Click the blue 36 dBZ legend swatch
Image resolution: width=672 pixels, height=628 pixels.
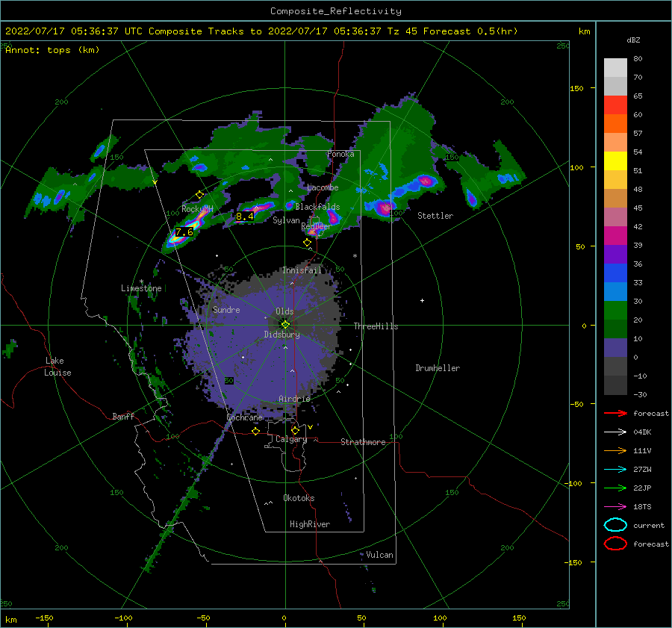pyautogui.click(x=615, y=273)
